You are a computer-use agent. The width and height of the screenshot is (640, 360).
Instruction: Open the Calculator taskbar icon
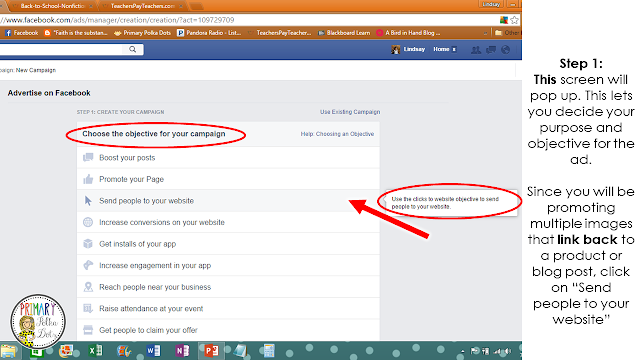[269, 351]
